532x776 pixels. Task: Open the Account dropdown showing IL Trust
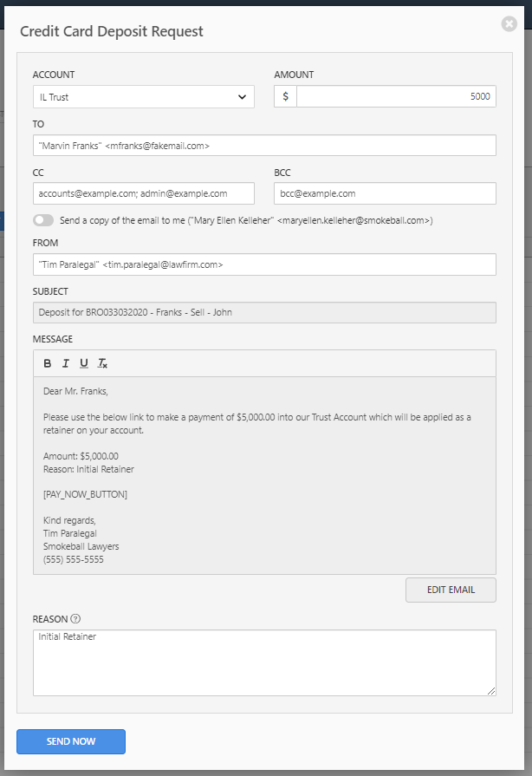point(143,96)
